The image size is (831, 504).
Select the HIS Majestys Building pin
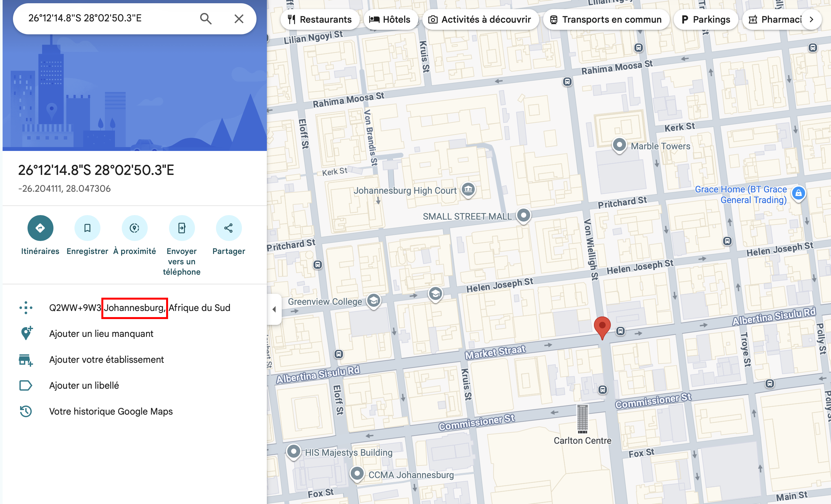[x=293, y=452]
